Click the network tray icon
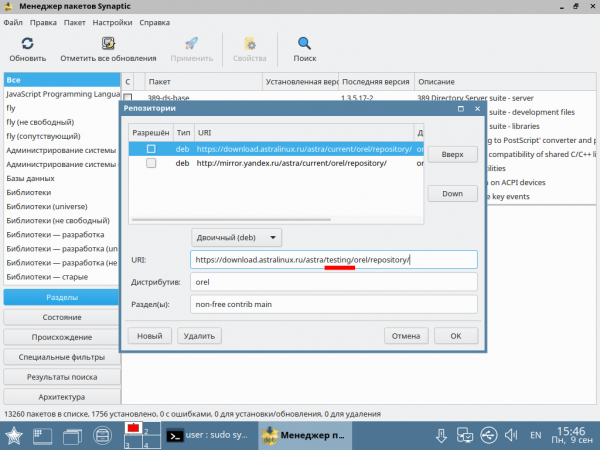This screenshot has width=600, height=450. point(465,435)
